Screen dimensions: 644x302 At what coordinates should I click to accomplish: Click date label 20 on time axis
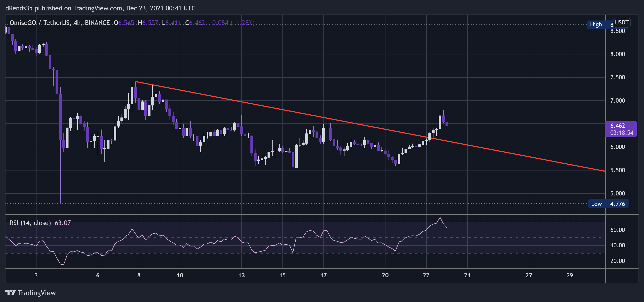pos(385,275)
